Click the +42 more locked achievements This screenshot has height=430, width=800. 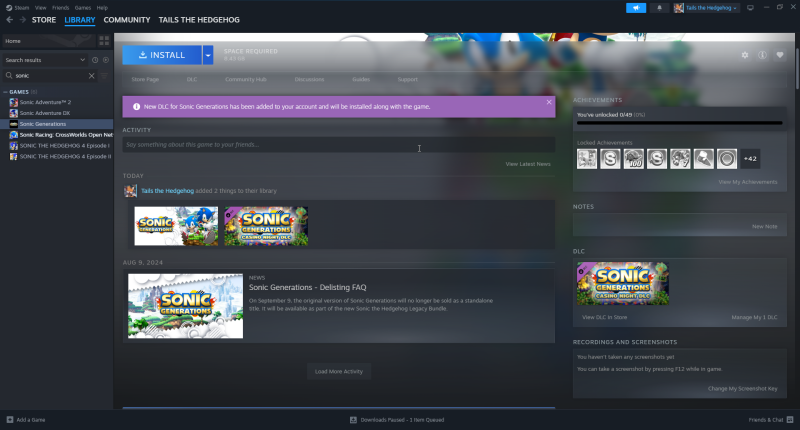(x=750, y=159)
